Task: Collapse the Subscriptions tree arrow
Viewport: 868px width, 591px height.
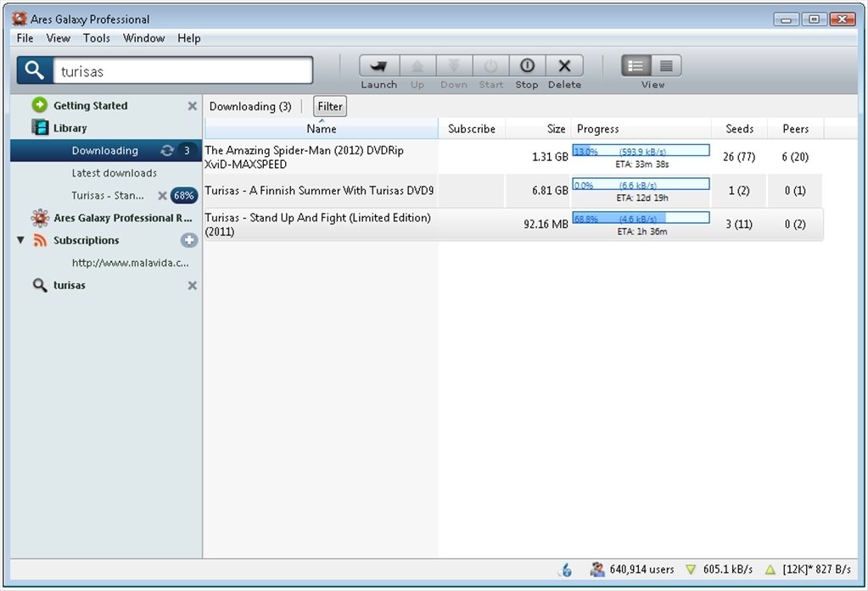Action: (20, 240)
